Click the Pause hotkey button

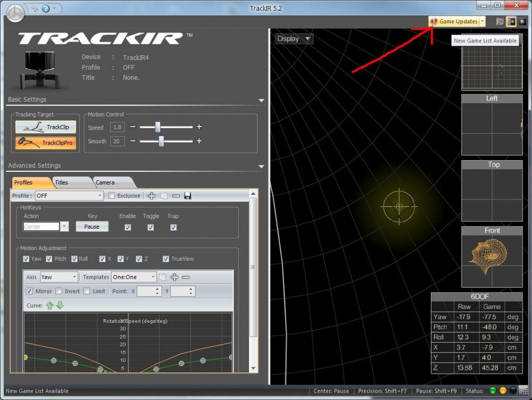[92, 227]
